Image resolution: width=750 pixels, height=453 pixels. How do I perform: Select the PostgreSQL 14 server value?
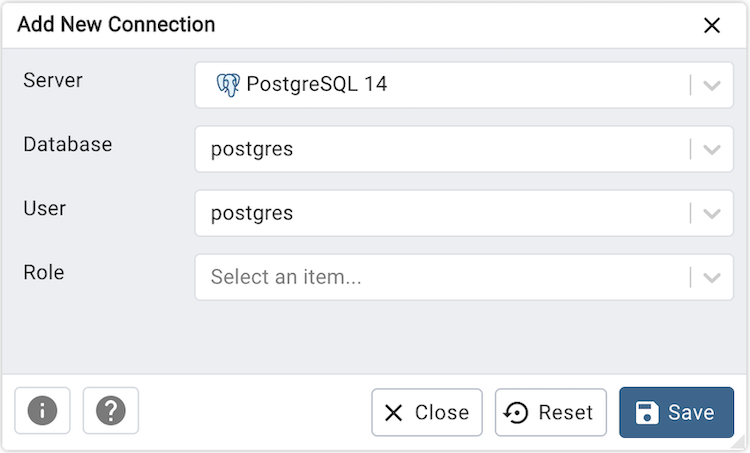[316, 85]
